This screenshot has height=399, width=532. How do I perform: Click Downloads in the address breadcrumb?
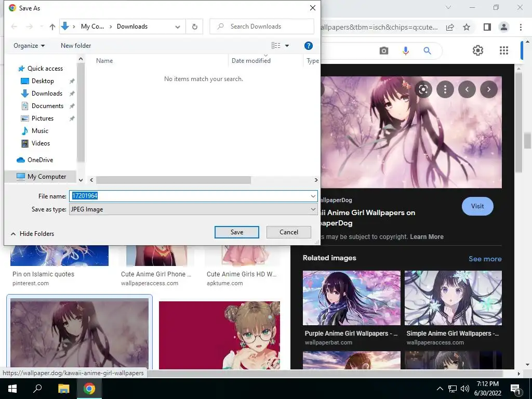click(x=132, y=26)
